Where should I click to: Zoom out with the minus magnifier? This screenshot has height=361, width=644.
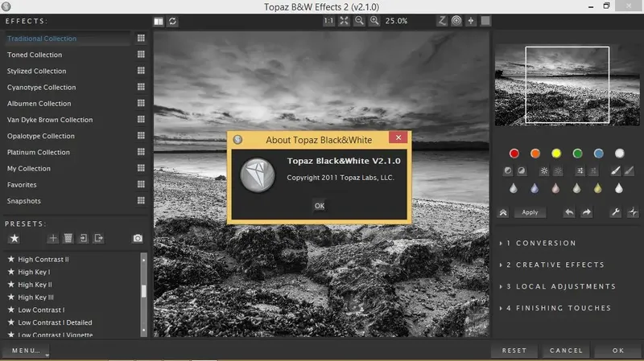point(359,21)
